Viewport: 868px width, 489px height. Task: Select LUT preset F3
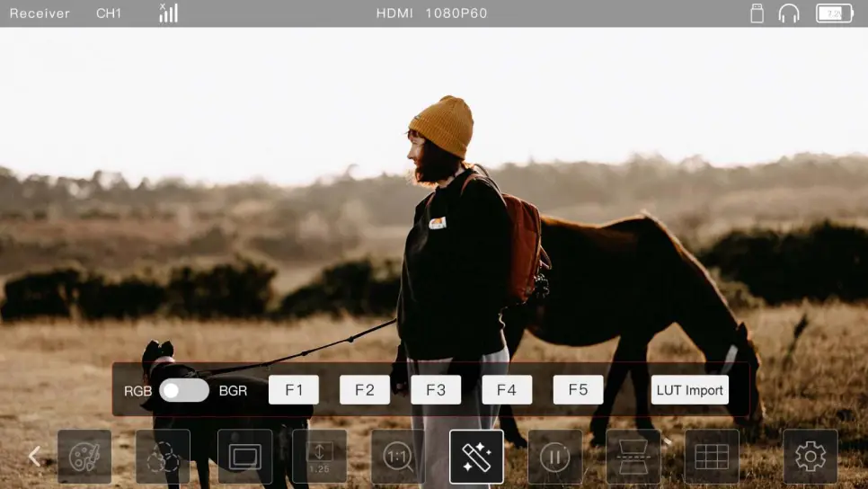pos(436,390)
